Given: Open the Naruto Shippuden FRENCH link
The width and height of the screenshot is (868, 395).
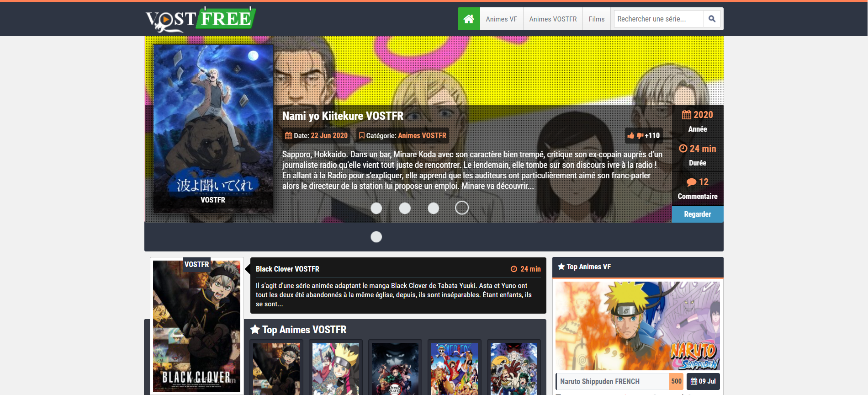Looking at the screenshot, I should (x=600, y=381).
